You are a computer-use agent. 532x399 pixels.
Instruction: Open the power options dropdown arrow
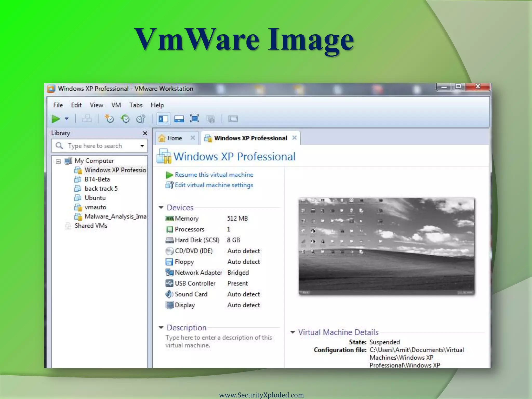[x=67, y=119]
